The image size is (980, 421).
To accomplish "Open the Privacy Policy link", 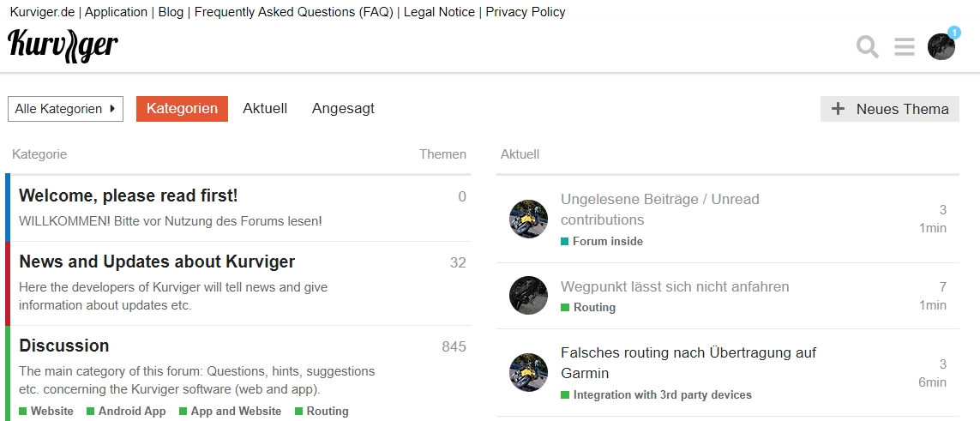I will pyautogui.click(x=526, y=12).
